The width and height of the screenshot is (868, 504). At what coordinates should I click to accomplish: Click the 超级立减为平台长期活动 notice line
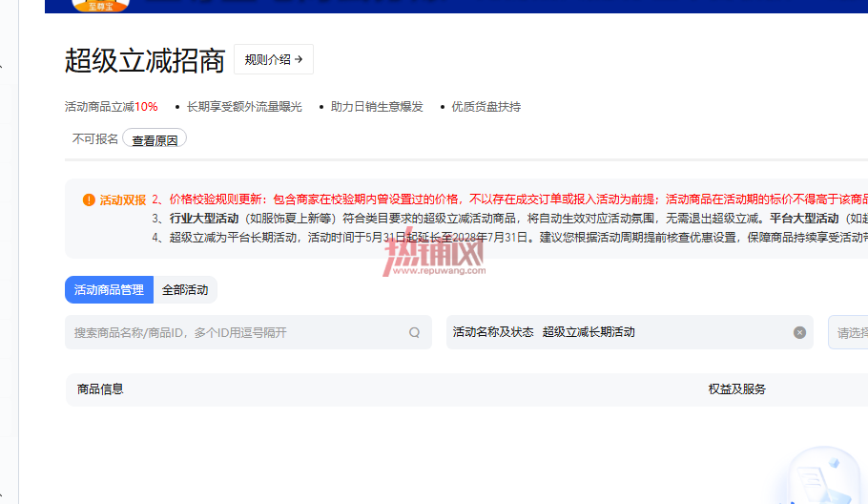coord(510,238)
